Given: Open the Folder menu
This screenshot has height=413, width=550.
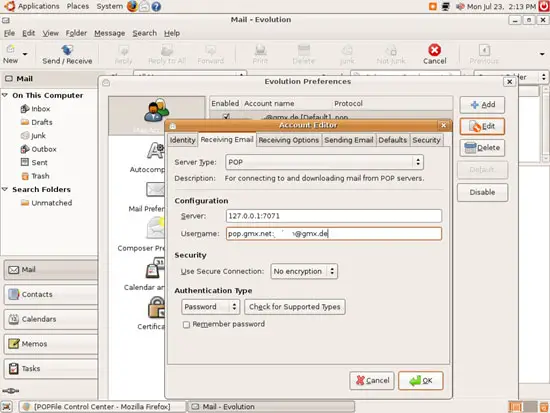Looking at the screenshot, I should point(76,33).
